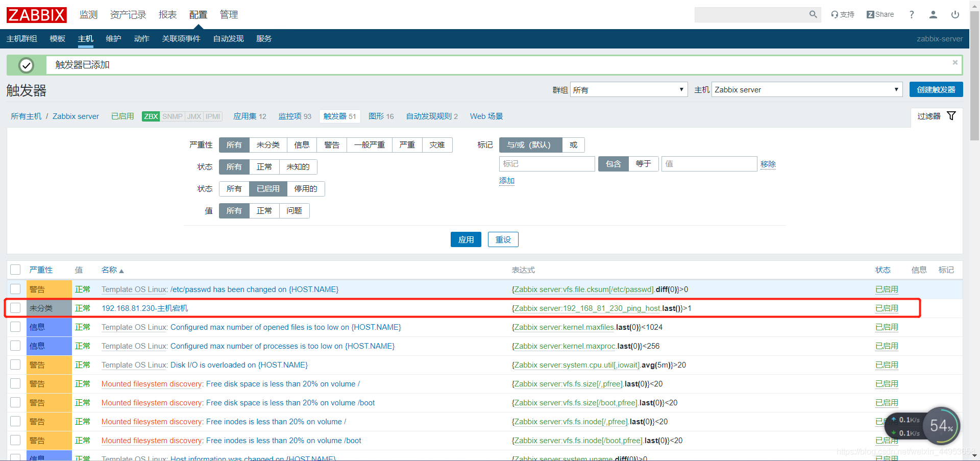980x461 pixels.
Task: Check the free inodes on volume / row
Action: pos(15,421)
